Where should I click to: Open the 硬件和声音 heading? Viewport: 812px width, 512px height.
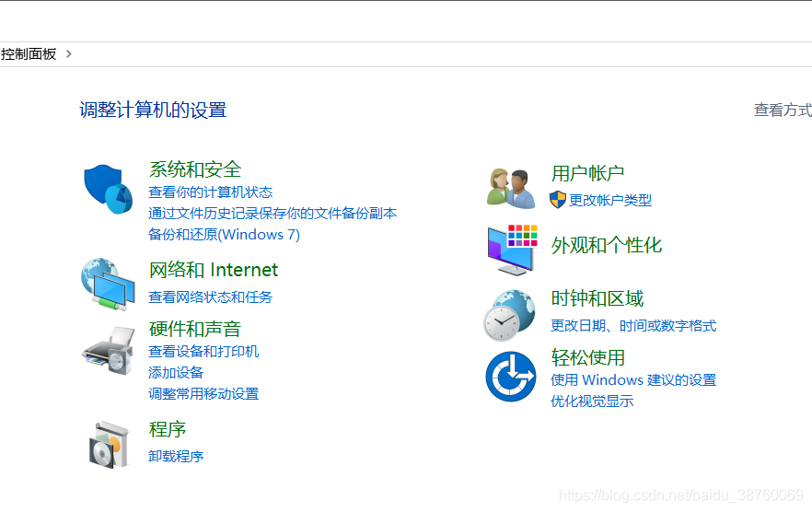click(x=195, y=329)
